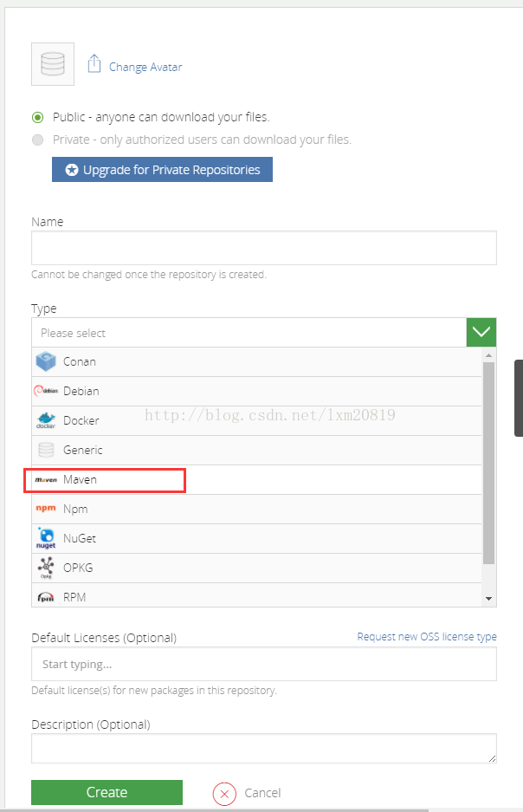This screenshot has height=812, width=523.
Task: Choose NuGet from the type list
Action: (x=256, y=538)
